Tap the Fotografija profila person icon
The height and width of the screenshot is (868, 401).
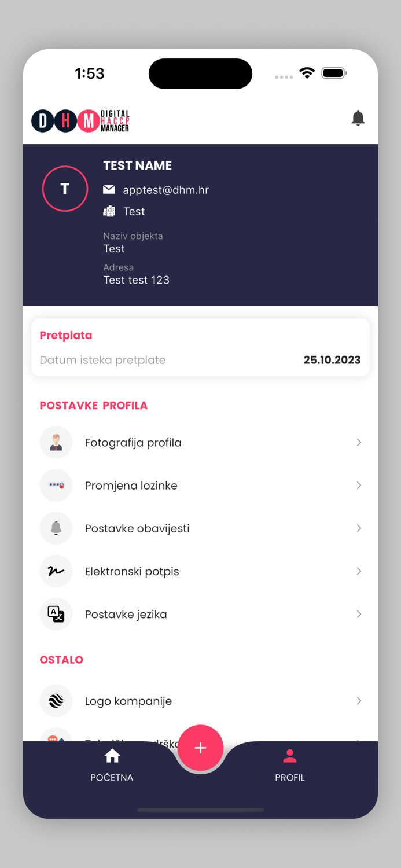point(56,443)
